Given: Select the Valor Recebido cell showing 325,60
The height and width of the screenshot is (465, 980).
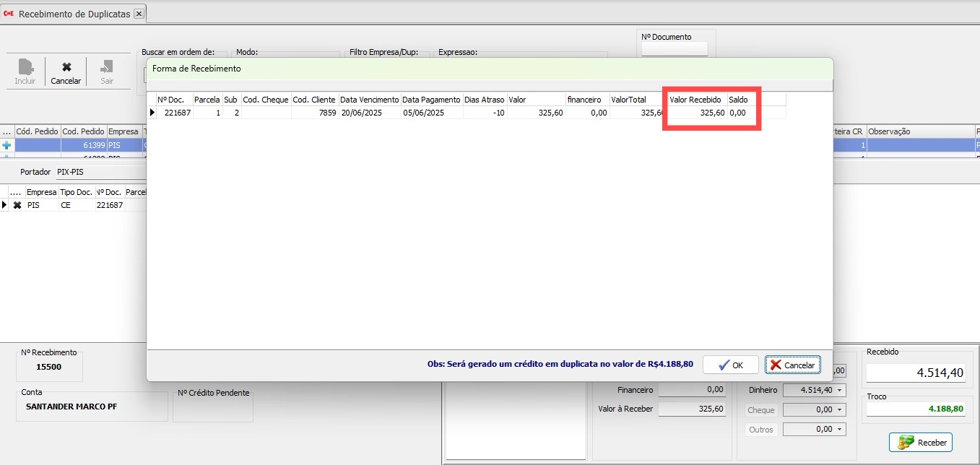Looking at the screenshot, I should 696,113.
